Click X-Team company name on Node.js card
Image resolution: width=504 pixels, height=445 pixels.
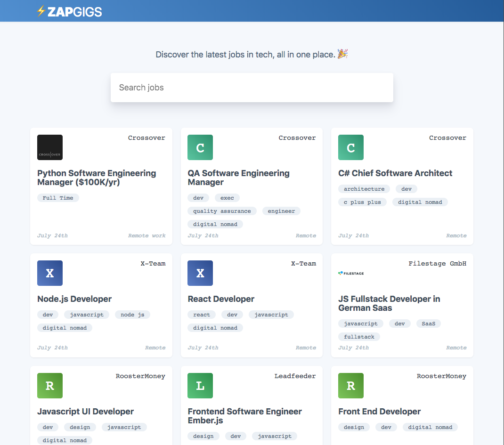pos(153,263)
